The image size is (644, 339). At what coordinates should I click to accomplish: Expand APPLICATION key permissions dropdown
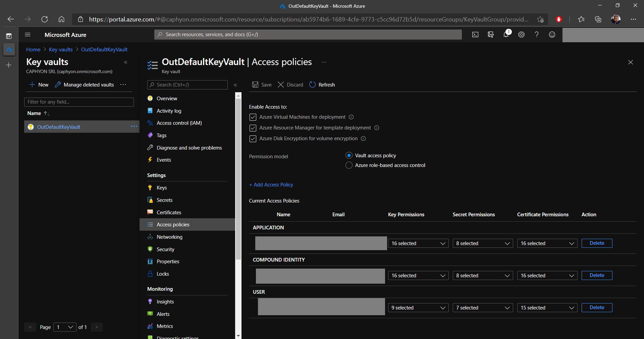pyautogui.click(x=418, y=243)
